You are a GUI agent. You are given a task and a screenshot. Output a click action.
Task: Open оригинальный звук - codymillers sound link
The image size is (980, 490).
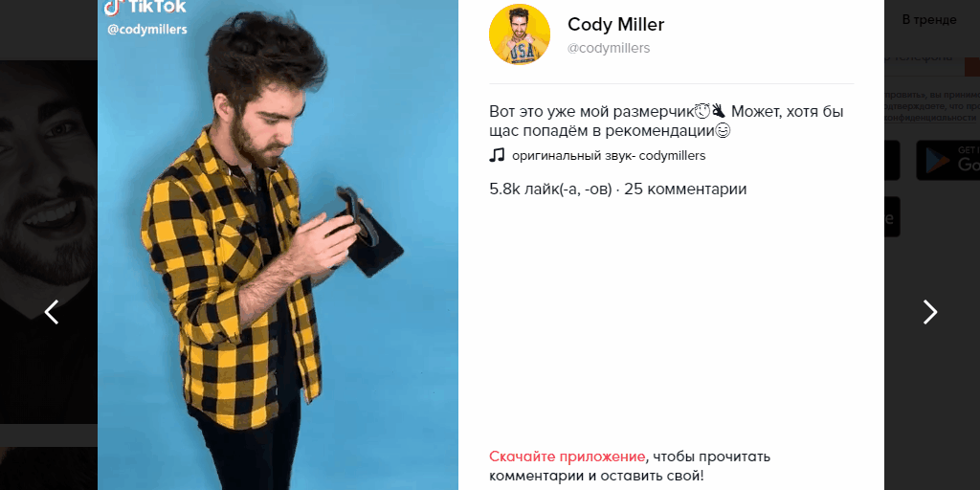(608, 156)
